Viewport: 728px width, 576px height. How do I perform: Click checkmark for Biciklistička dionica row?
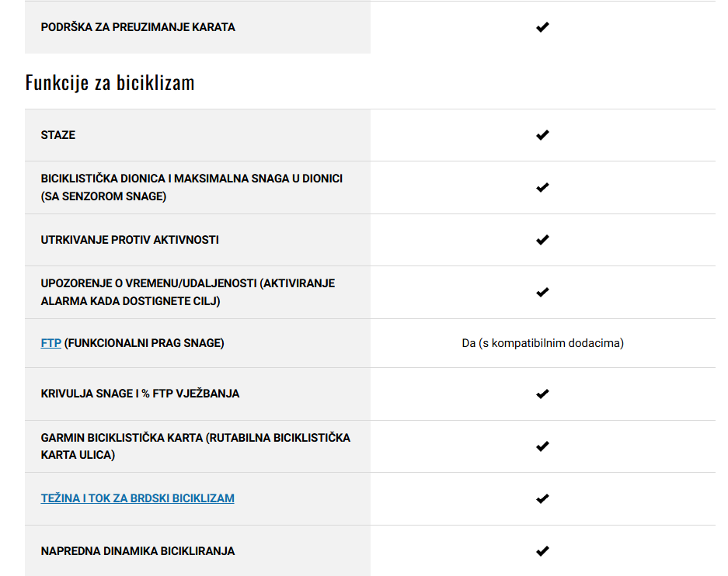pyautogui.click(x=542, y=187)
